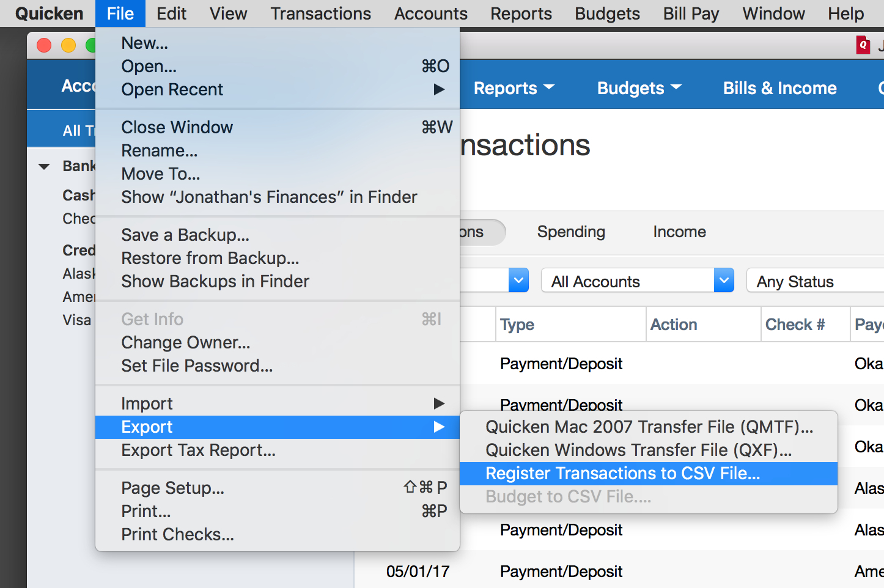The width and height of the screenshot is (884, 588).
Task: Select Save a Backup...
Action: (278, 235)
